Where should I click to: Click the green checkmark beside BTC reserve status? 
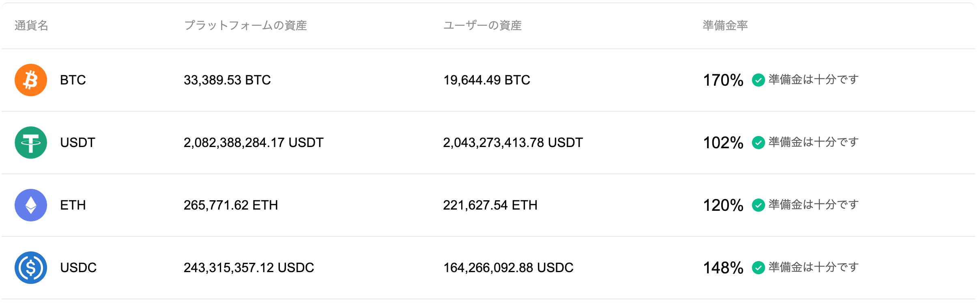(759, 80)
